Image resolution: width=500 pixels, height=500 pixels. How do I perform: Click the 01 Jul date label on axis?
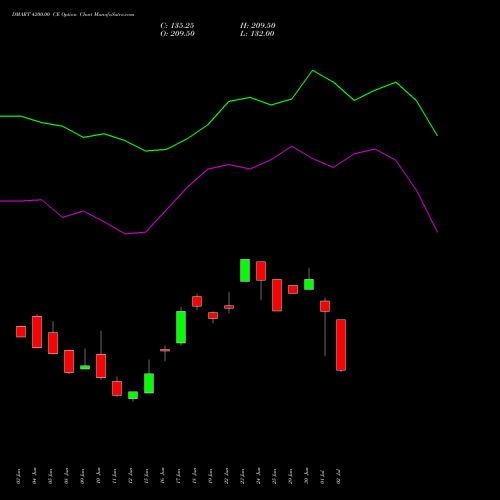[323, 476]
